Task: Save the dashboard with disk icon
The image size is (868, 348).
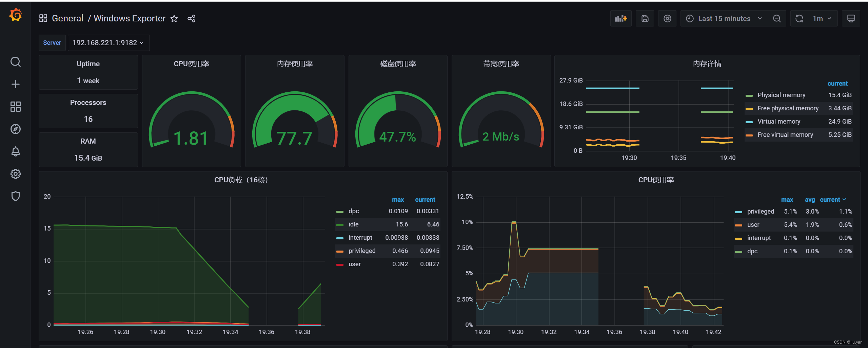Action: (x=645, y=19)
